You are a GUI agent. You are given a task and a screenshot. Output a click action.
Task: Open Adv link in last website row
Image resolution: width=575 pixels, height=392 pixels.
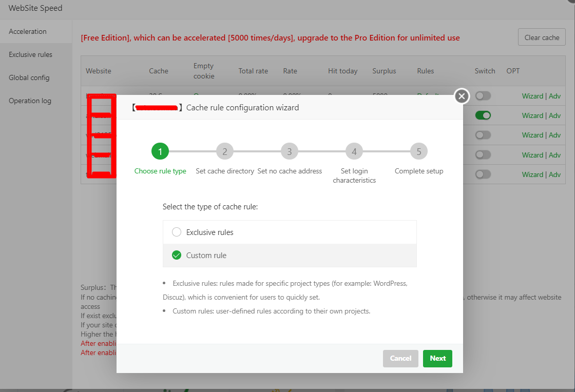tap(554, 174)
